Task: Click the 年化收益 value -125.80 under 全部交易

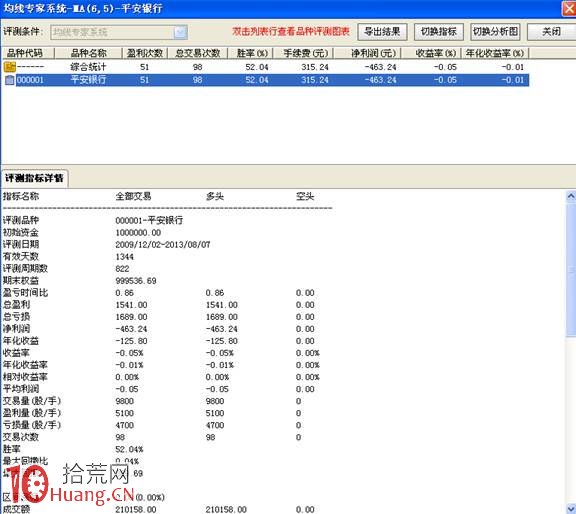Action: tap(131, 341)
